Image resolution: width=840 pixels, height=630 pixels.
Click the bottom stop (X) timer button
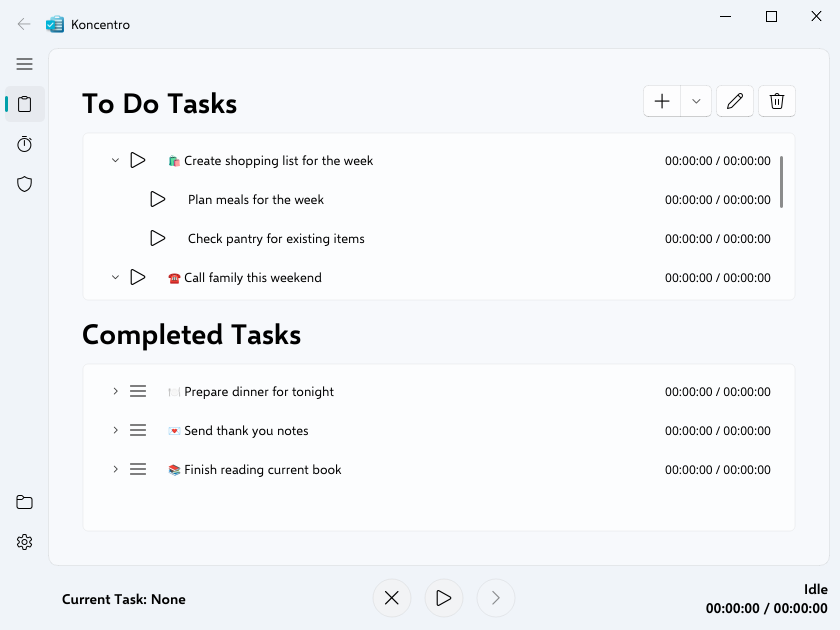coord(392,598)
